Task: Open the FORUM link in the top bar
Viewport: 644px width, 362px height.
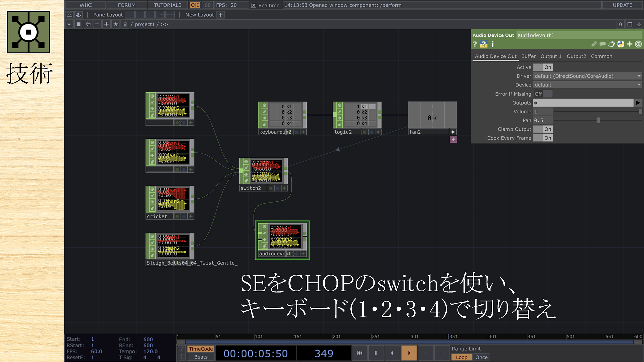Action: pyautogui.click(x=126, y=5)
